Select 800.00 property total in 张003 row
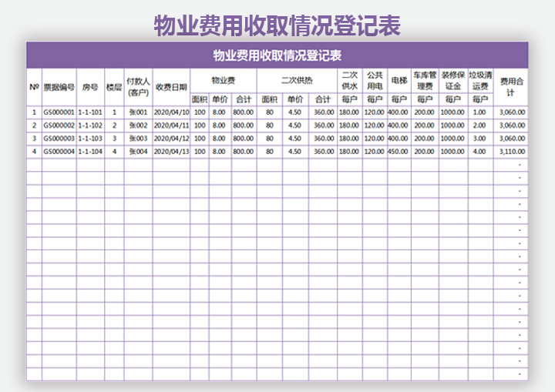Screen dimensions: 555x392 [243, 139]
